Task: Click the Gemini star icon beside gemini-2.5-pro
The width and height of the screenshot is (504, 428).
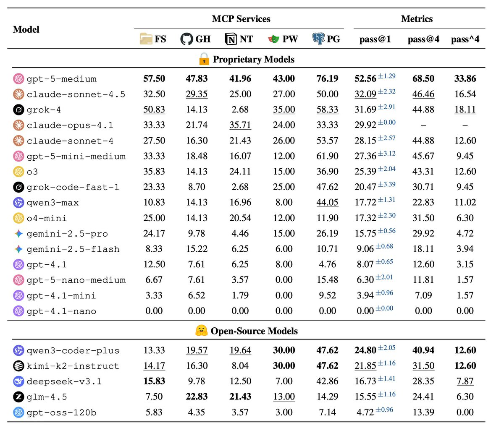Action: click(x=18, y=234)
